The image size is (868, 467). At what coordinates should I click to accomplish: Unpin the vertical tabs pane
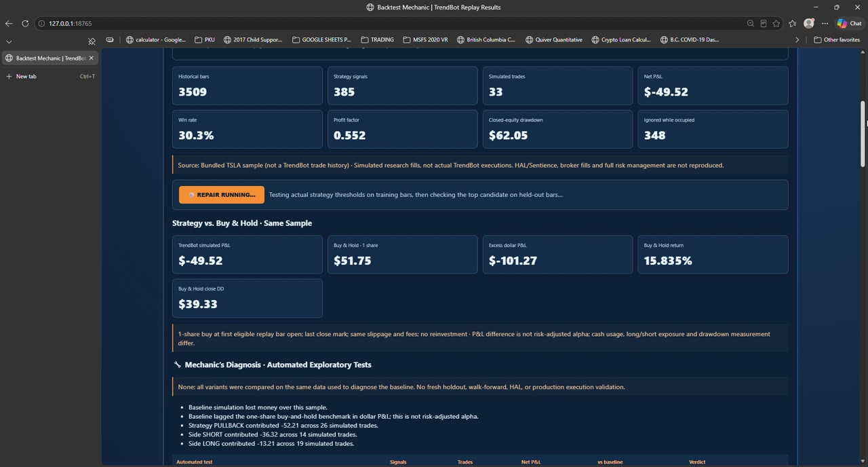(x=92, y=41)
